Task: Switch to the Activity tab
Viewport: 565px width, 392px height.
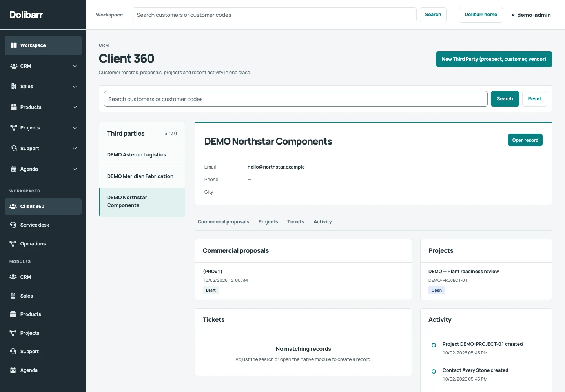Action: 323,222
